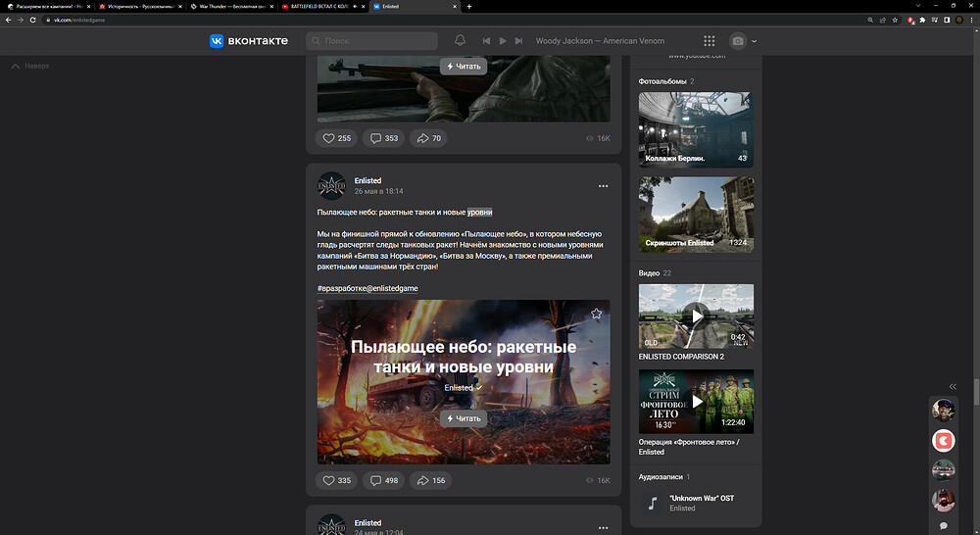Like the post with 255 likes
The width and height of the screenshot is (980, 535).
point(337,138)
